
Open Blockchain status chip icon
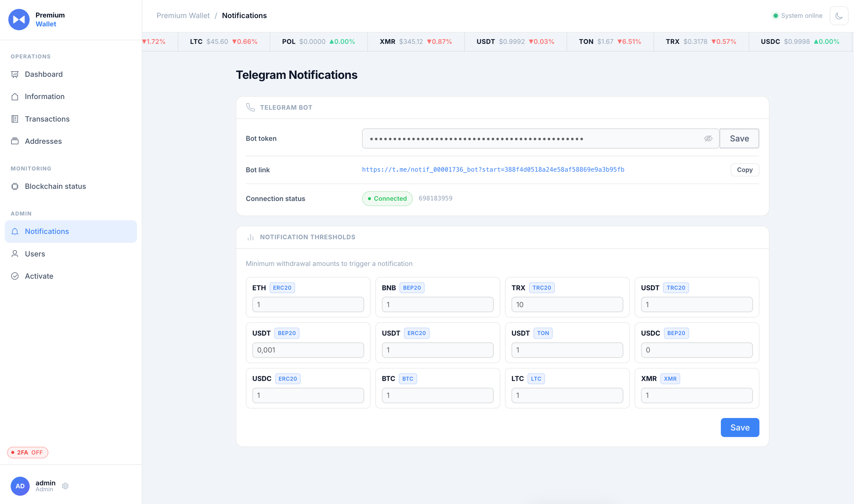coord(15,186)
